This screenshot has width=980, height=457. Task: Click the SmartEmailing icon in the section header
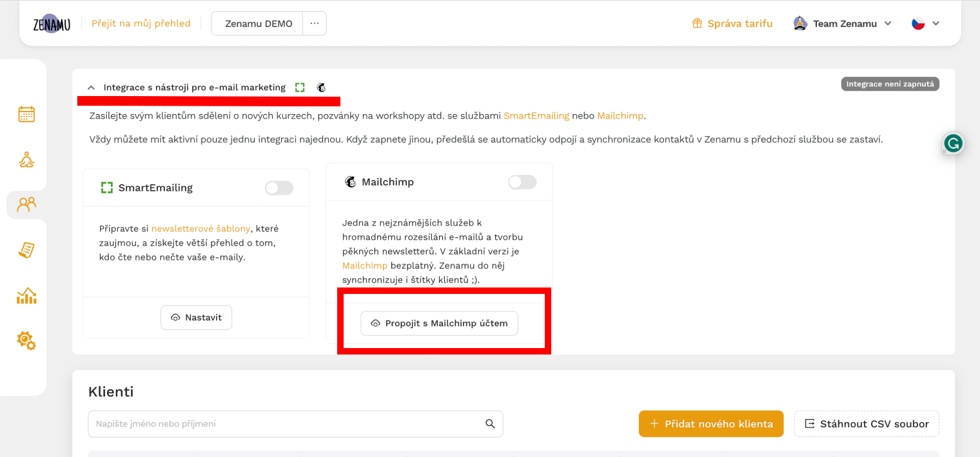(x=300, y=87)
